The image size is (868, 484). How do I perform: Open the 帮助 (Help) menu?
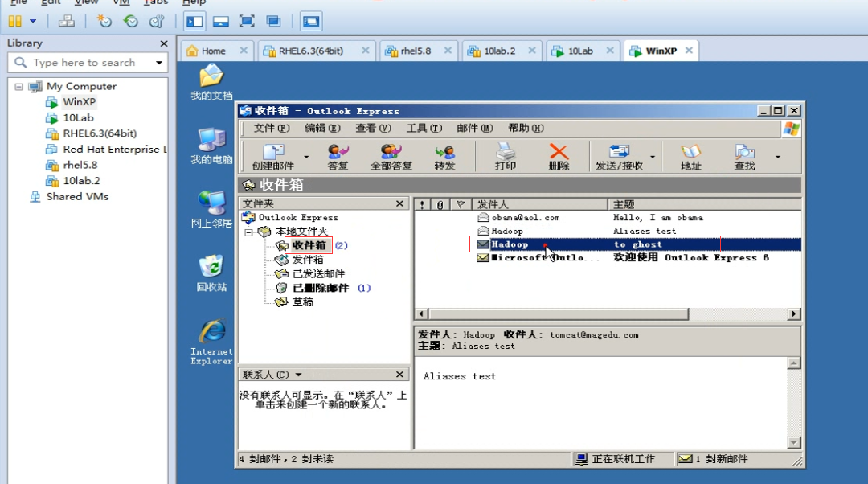coord(526,128)
